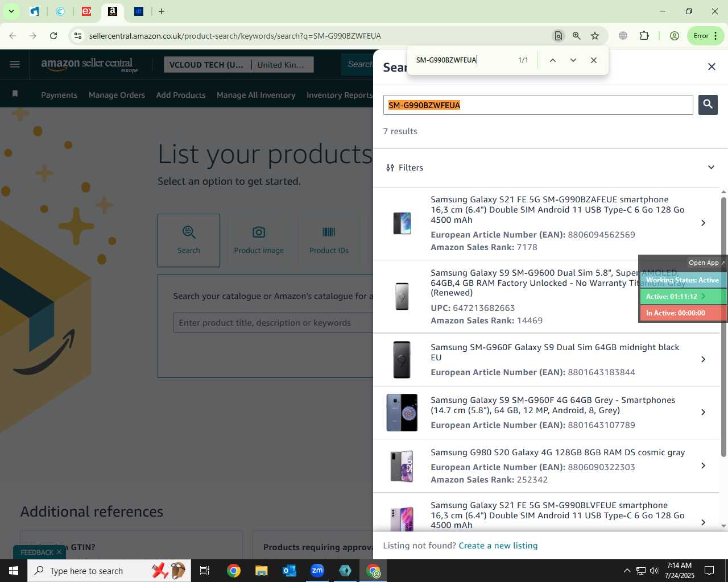Open Task View on the taskbar

(x=205, y=571)
